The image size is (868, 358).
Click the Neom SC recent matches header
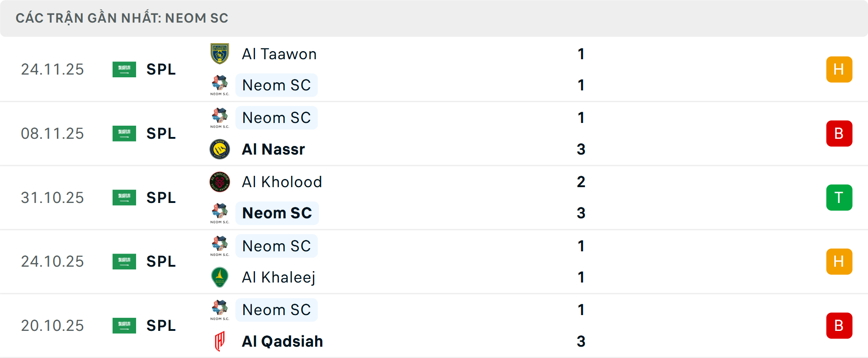point(122,18)
